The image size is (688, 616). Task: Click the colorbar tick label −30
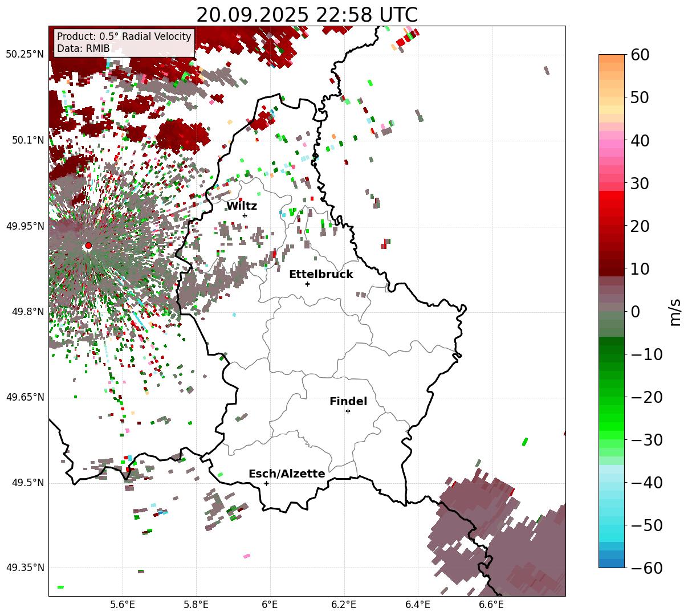pyautogui.click(x=646, y=439)
